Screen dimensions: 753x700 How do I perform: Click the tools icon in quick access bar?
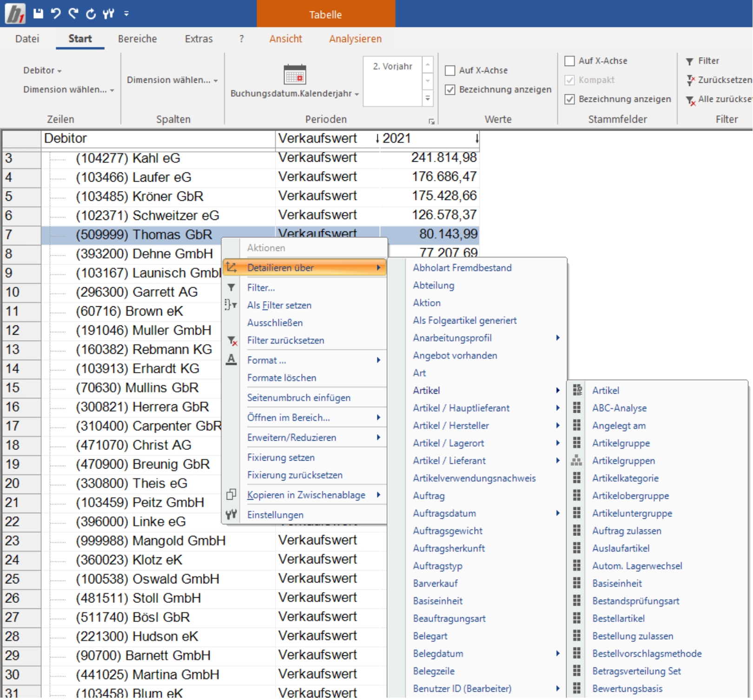click(x=109, y=14)
